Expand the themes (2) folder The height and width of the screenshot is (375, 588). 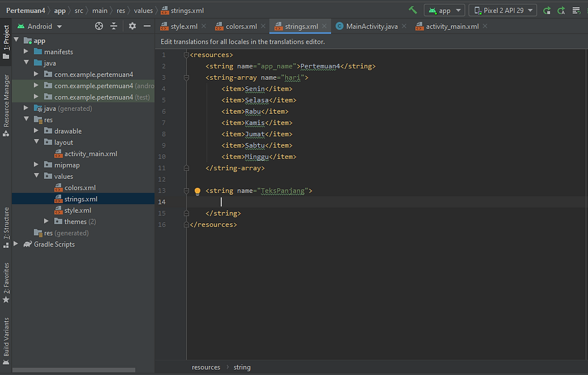pos(46,221)
